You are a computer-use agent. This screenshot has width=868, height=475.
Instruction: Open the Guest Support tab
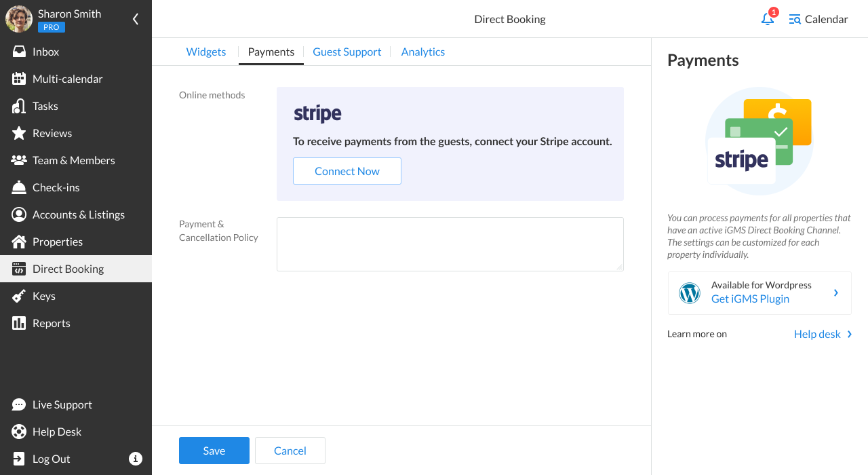347,52
